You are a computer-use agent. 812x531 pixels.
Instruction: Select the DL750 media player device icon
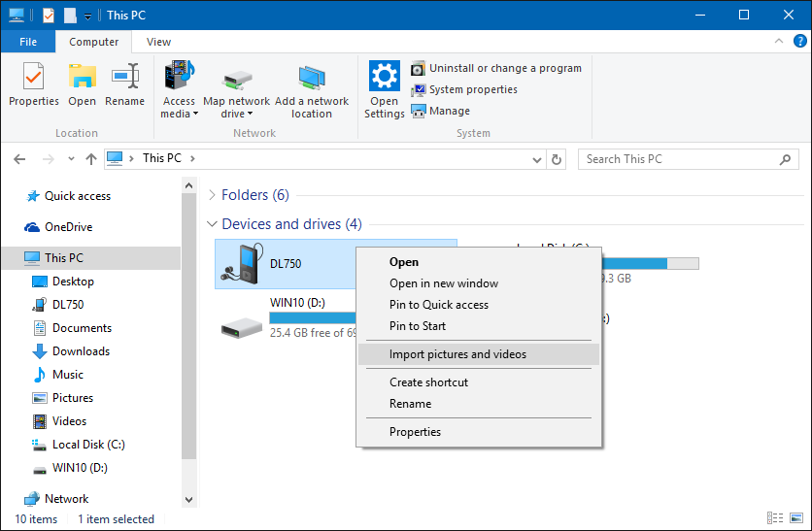[x=242, y=263]
